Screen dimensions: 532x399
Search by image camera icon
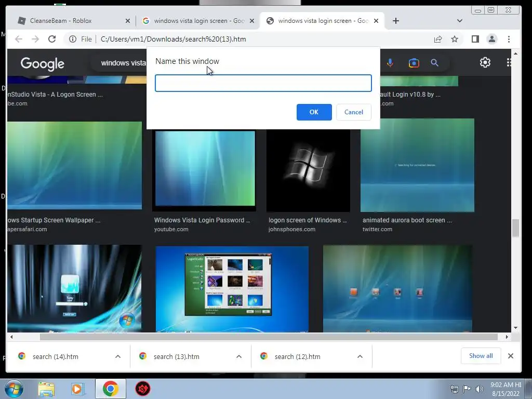pyautogui.click(x=414, y=63)
